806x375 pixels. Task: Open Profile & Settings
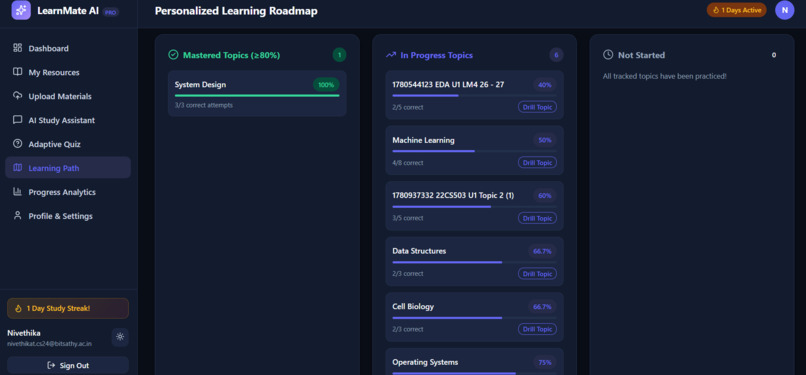pyautogui.click(x=68, y=216)
